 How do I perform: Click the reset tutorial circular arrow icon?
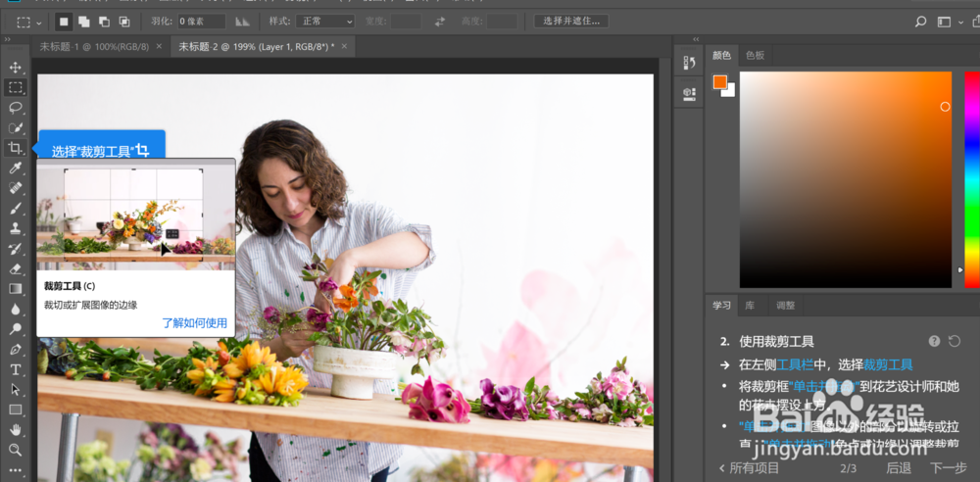(954, 341)
